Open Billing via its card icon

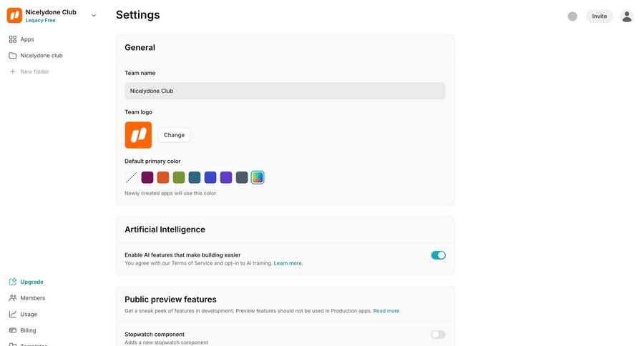[x=13, y=330]
